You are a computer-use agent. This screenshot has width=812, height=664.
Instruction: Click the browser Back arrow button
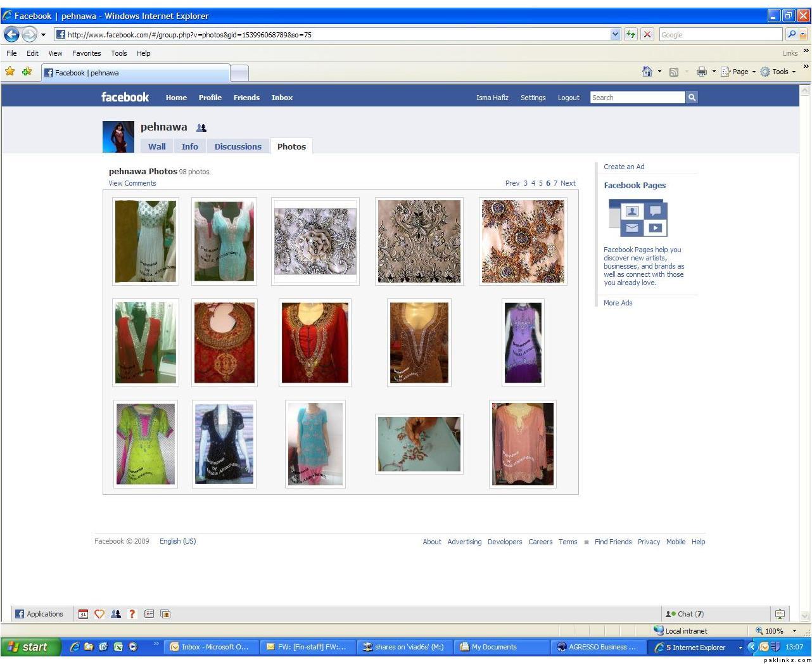(12, 34)
